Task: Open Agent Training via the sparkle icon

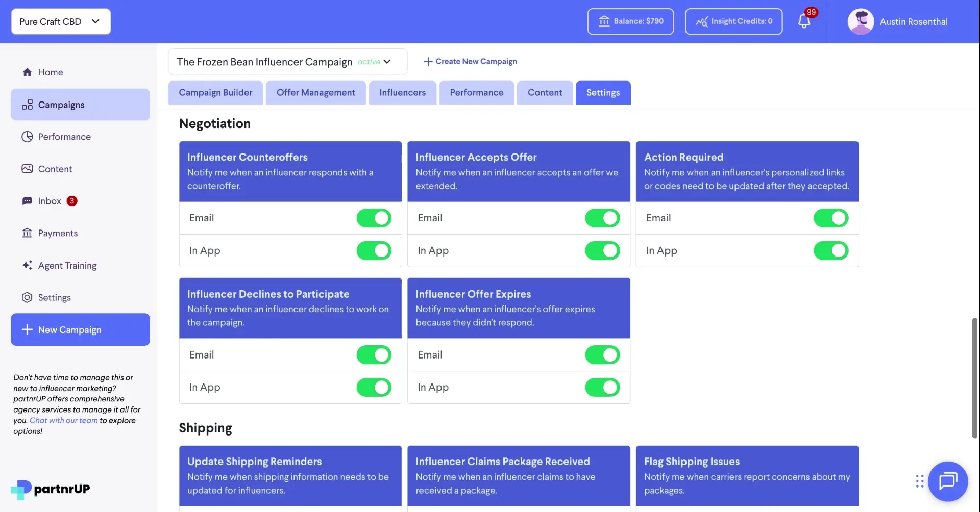Action: (x=27, y=265)
